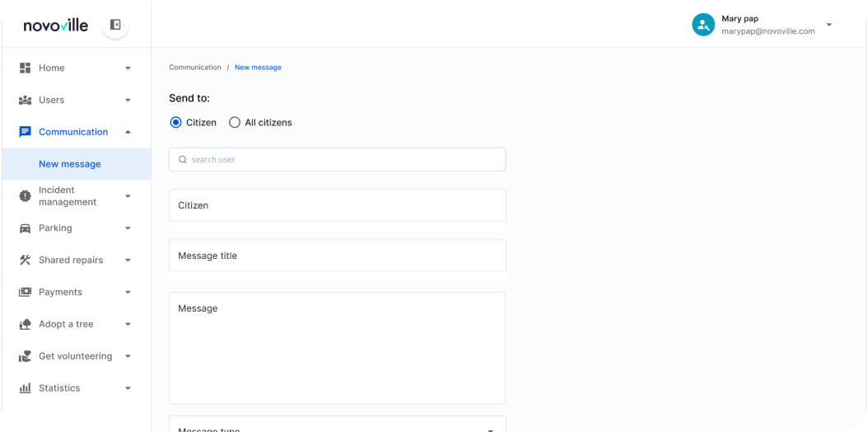Open New message in the sidebar

coord(70,164)
